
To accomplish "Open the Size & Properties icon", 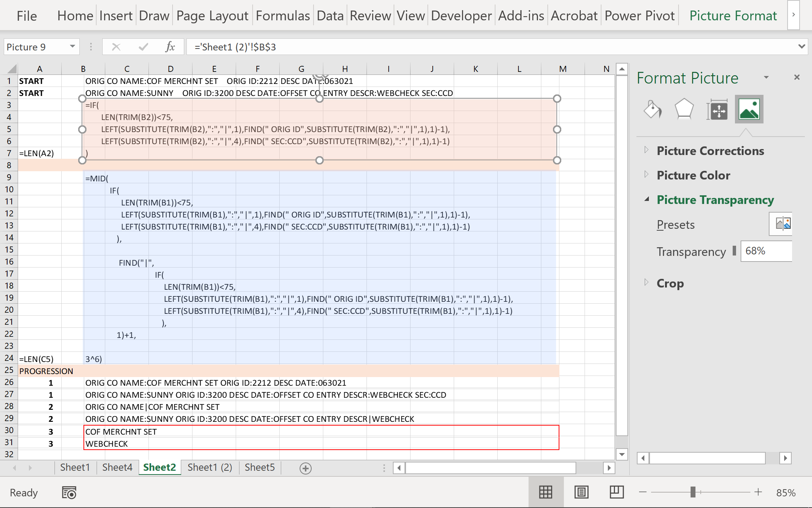I will pos(717,110).
